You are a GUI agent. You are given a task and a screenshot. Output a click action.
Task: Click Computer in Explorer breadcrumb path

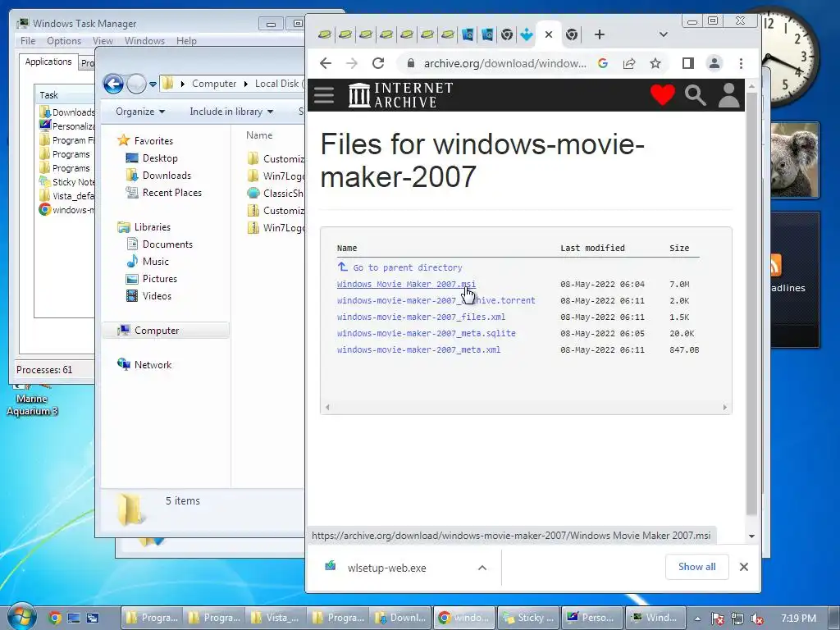point(214,84)
